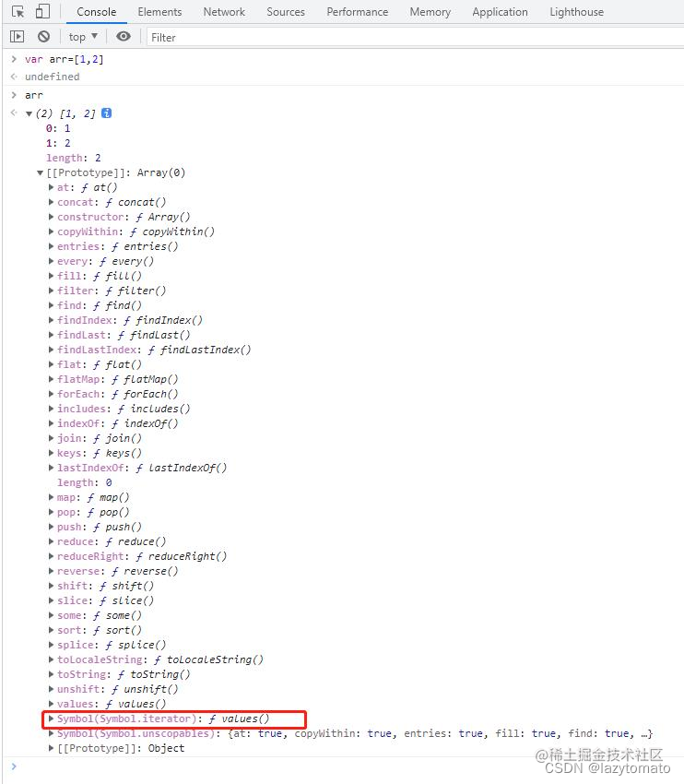
Task: Activate the inspect element picker icon
Action: click(x=18, y=11)
